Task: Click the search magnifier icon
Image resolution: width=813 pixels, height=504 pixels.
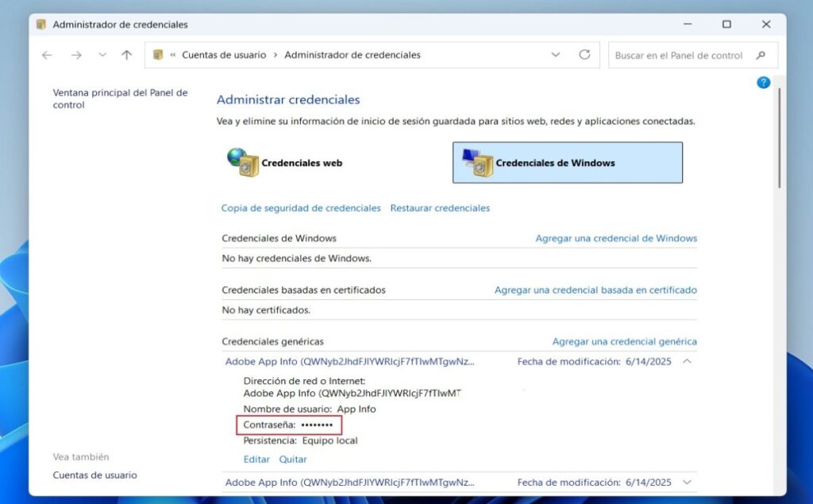Action: 760,55
